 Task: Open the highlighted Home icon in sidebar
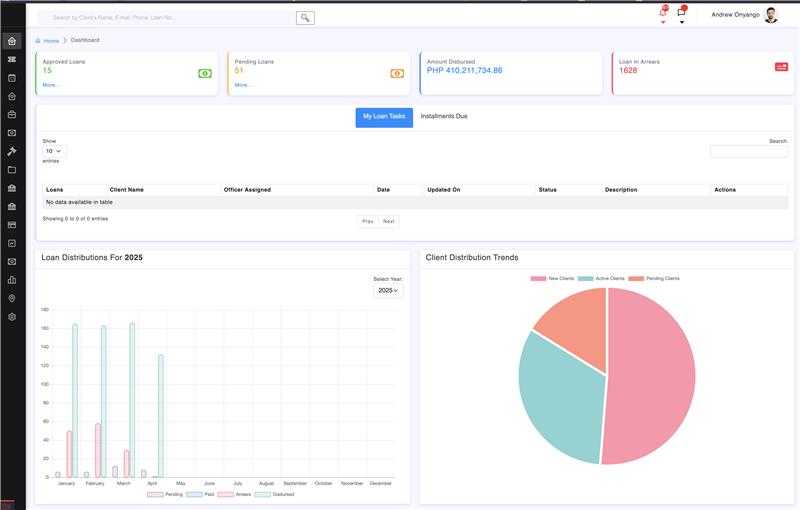(12, 41)
